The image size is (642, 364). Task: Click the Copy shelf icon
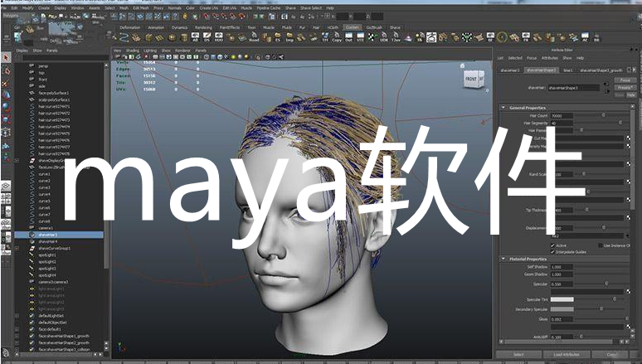337,37
